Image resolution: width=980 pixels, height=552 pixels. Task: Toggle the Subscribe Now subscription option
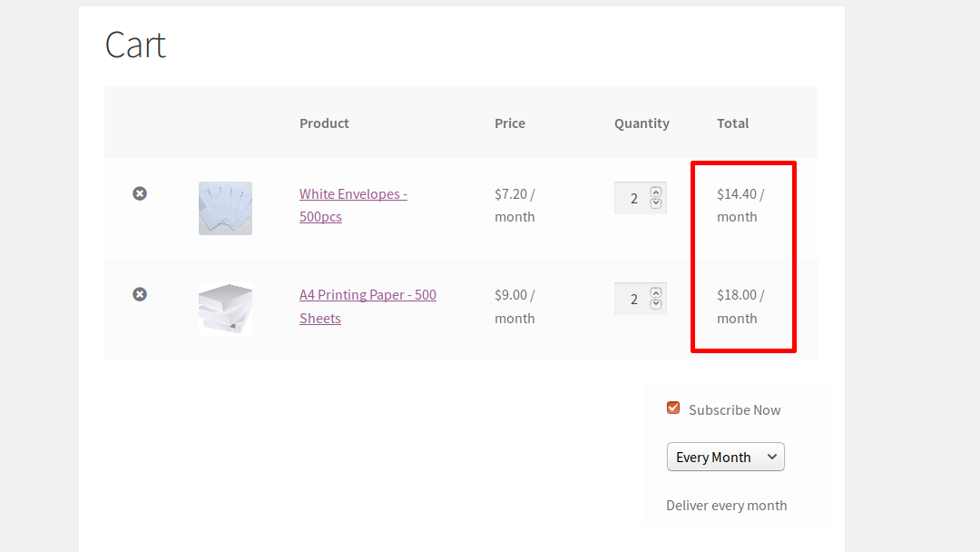point(672,408)
